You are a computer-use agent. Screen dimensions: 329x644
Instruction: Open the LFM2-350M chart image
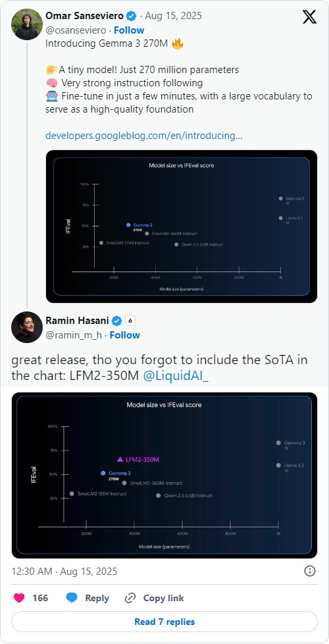coord(164,475)
